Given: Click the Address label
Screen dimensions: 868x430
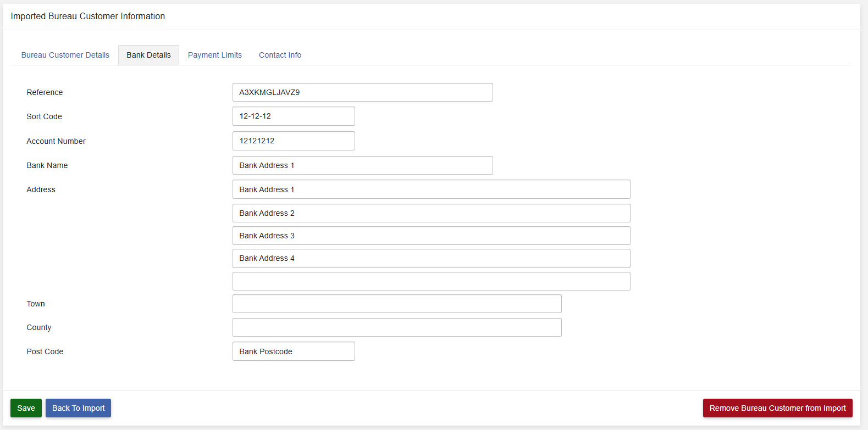Looking at the screenshot, I should [41, 189].
